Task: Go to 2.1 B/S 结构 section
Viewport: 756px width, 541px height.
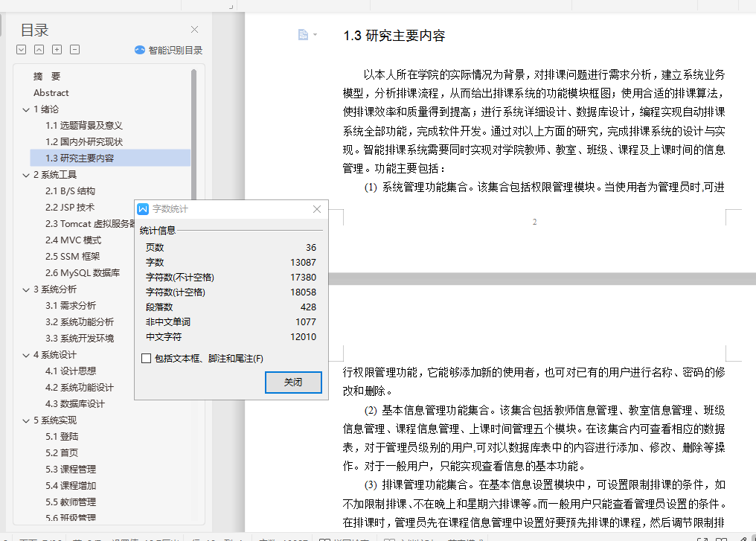Action: (71, 191)
